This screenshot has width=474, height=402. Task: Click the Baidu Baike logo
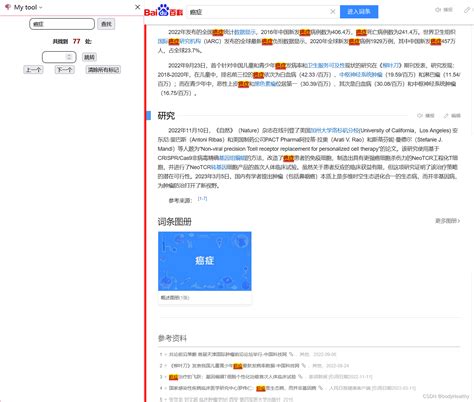tap(163, 11)
